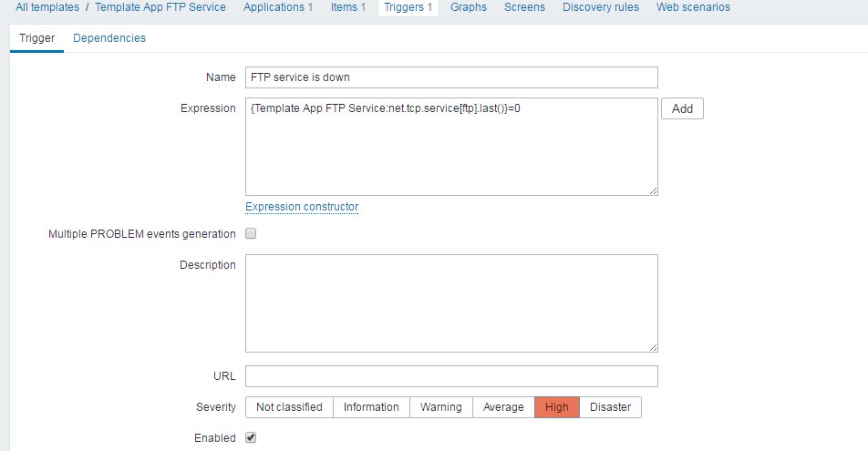Click into the Expression text area

tap(451, 147)
